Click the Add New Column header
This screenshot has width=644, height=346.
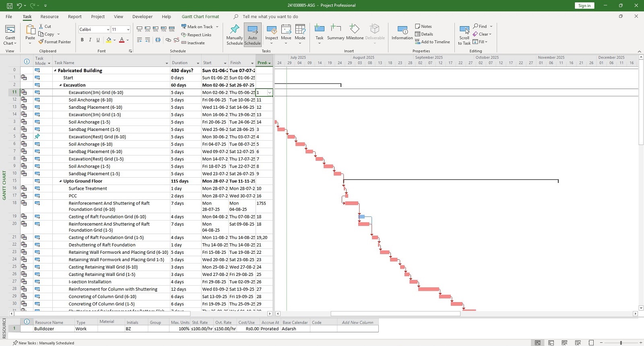coord(357,323)
